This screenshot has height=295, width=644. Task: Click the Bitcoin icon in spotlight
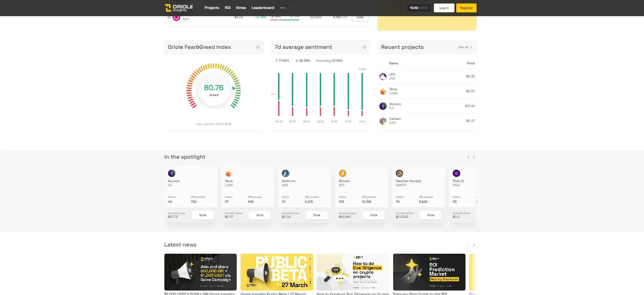[x=342, y=173]
